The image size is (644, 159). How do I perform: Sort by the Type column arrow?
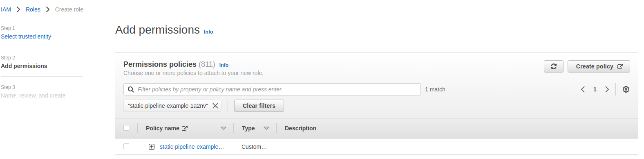(266, 128)
